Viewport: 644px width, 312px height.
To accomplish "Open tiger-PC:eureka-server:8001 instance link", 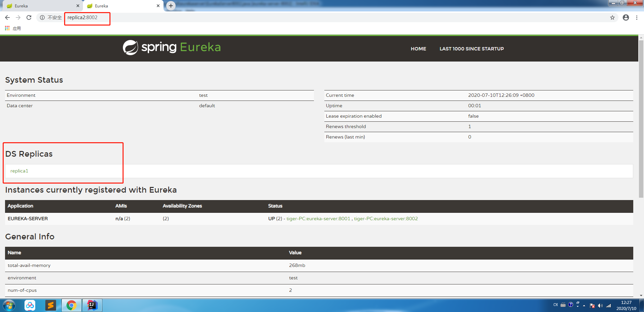I will (x=318, y=219).
